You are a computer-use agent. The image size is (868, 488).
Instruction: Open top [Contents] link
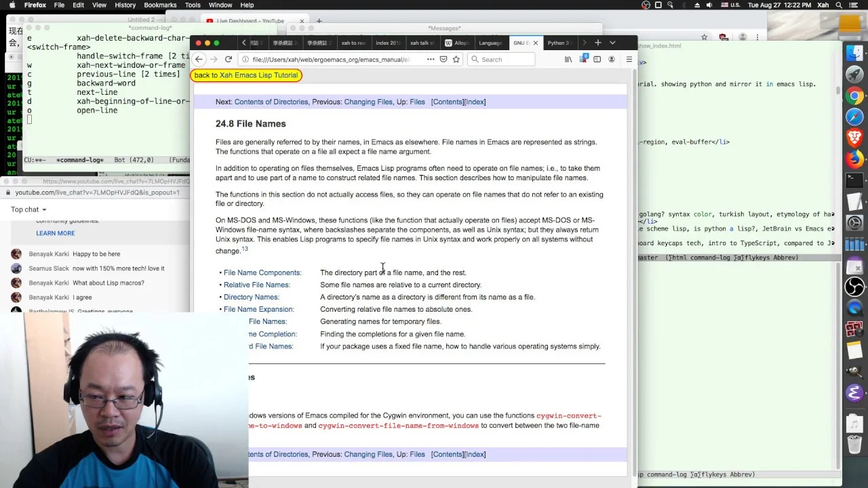448,102
